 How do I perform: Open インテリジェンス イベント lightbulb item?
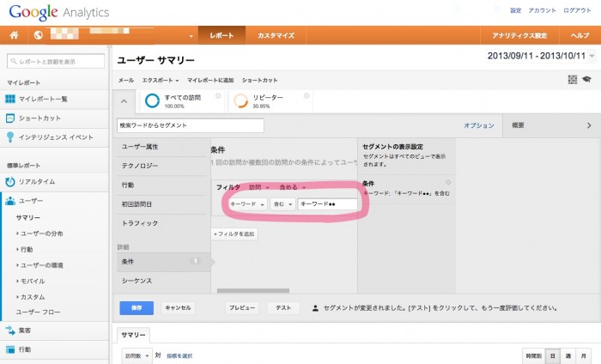pyautogui.click(x=10, y=136)
